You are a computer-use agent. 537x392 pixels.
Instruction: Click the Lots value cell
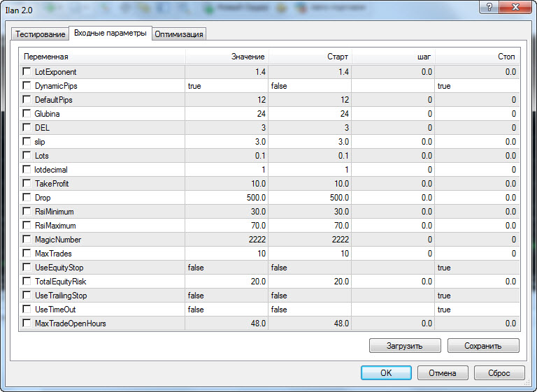pyautogui.click(x=227, y=156)
